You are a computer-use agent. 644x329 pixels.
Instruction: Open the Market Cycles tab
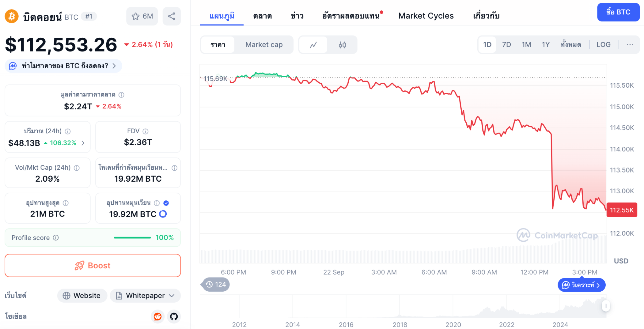pyautogui.click(x=426, y=16)
